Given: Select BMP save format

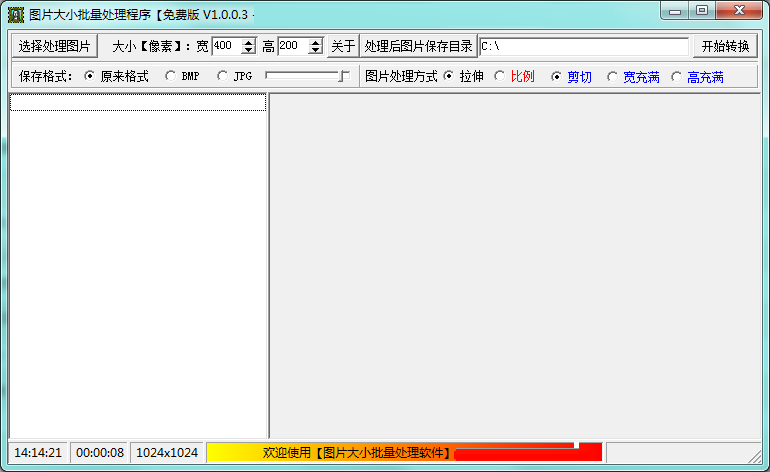Looking at the screenshot, I should 170,76.
